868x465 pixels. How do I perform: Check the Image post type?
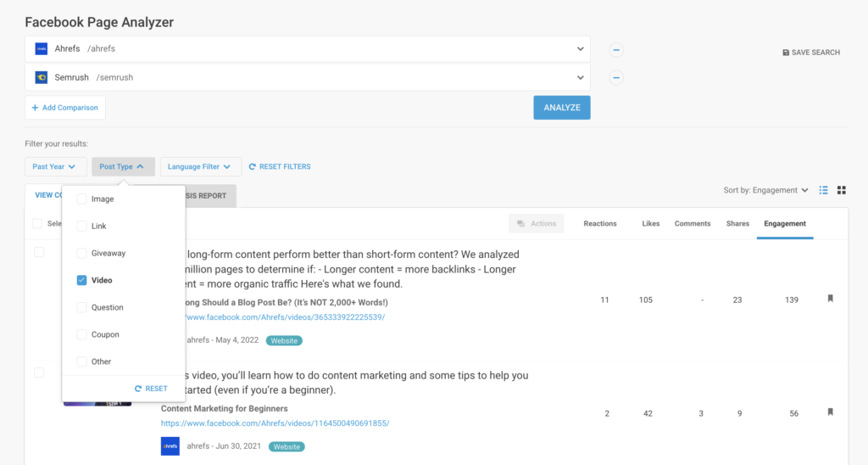click(x=81, y=199)
